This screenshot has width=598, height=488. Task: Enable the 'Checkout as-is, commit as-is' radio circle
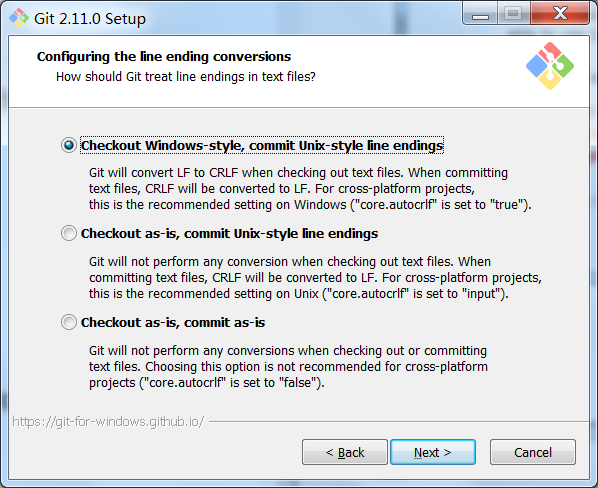point(69,322)
